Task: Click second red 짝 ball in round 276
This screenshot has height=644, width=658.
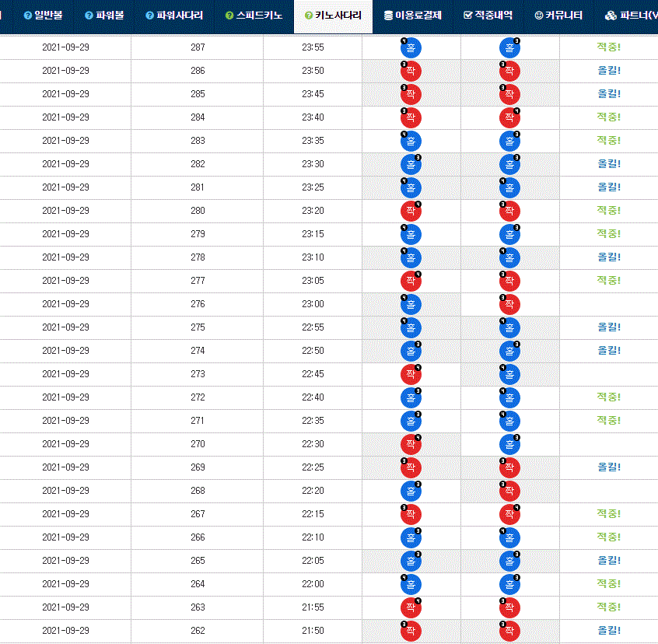Action: pyautogui.click(x=510, y=304)
